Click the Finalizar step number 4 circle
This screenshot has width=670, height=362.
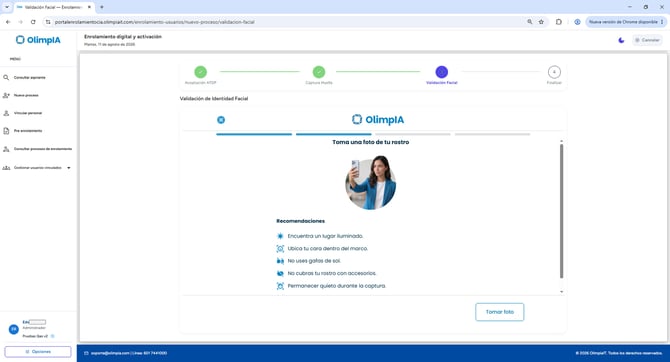tap(554, 72)
